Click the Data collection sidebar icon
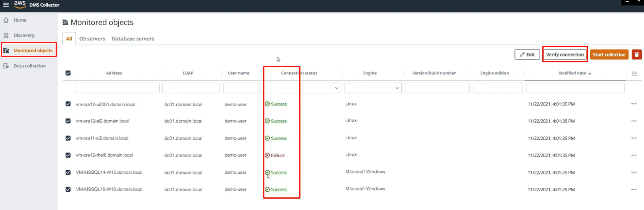The image size is (644, 210). coord(6,66)
